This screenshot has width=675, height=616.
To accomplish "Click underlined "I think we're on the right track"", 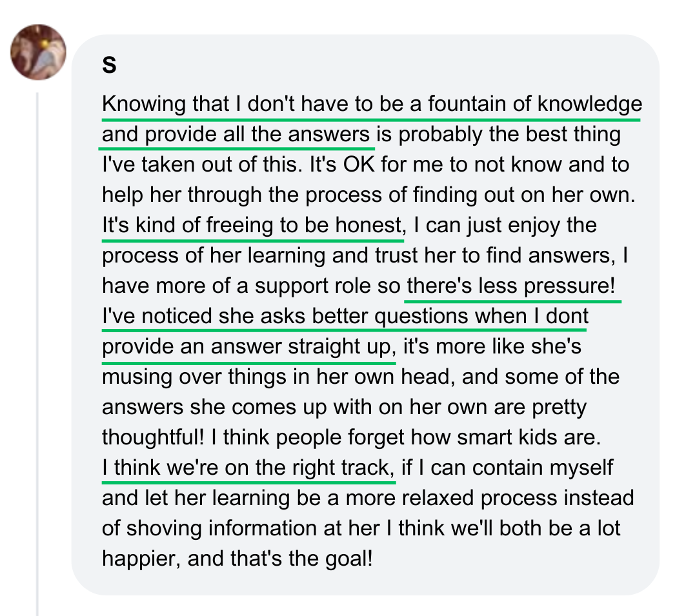I will click(247, 468).
